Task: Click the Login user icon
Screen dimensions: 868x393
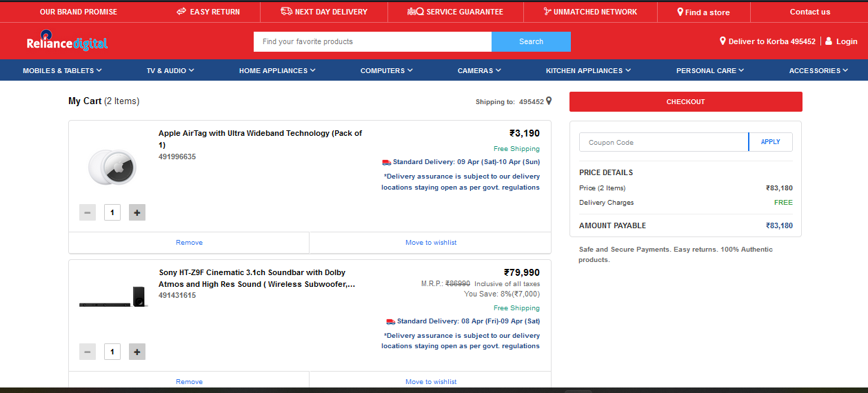Action: coord(829,41)
